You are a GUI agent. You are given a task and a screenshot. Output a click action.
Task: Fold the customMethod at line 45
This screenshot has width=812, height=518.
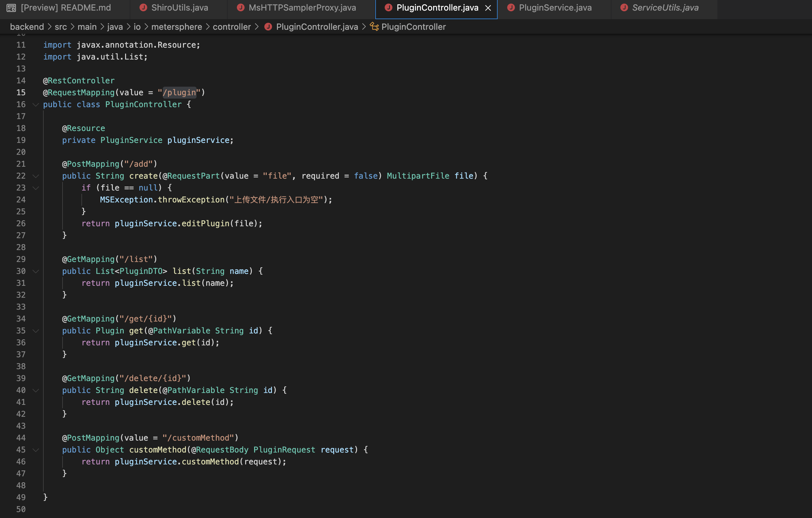36,450
